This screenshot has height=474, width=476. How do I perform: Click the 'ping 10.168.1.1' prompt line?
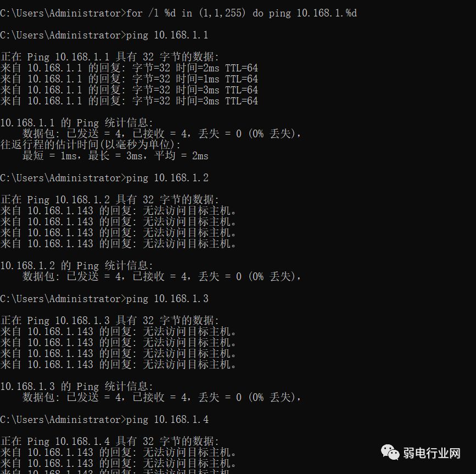point(104,35)
